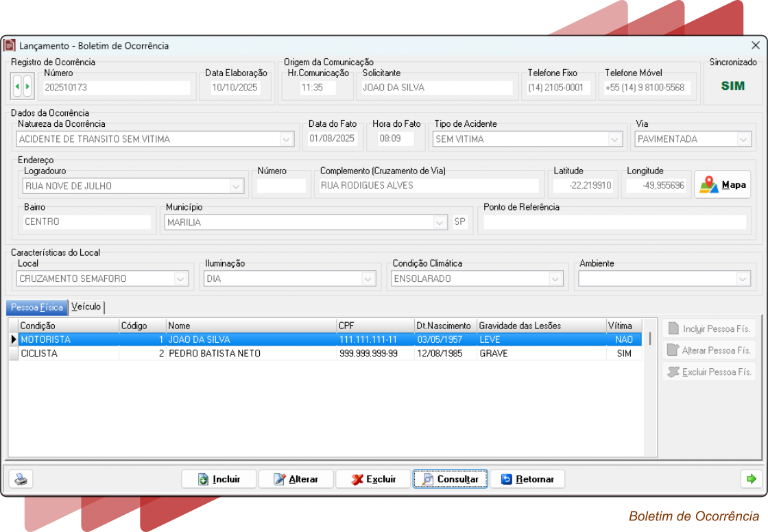The image size is (768, 532).
Task: Click the green next arrow icon
Action: coord(751,479)
